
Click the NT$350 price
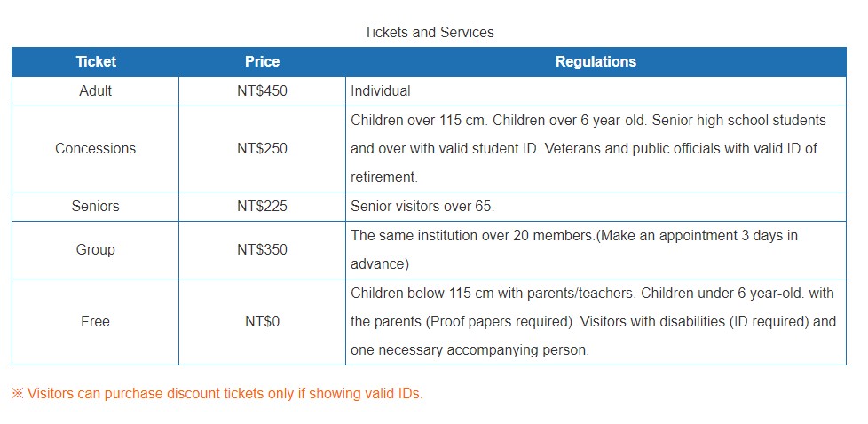click(262, 250)
